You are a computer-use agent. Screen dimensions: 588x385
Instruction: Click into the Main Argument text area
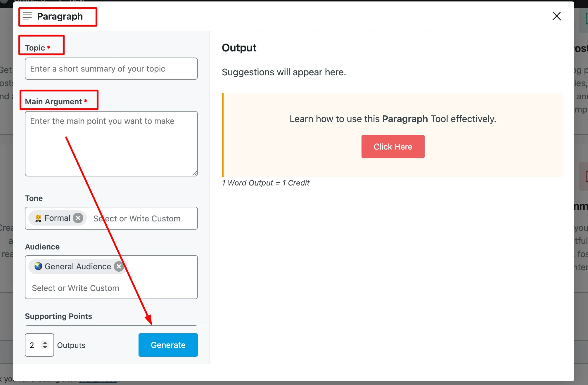[111, 143]
